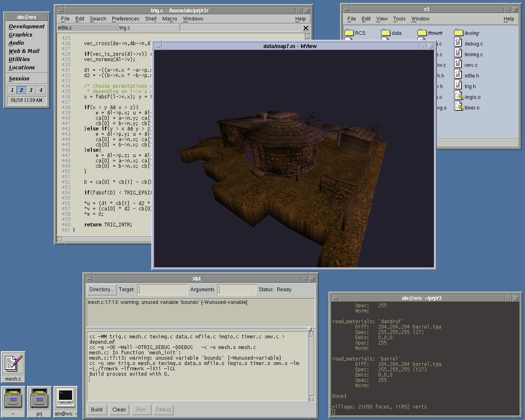Close the trig.c editor tab with X

[x=306, y=28]
